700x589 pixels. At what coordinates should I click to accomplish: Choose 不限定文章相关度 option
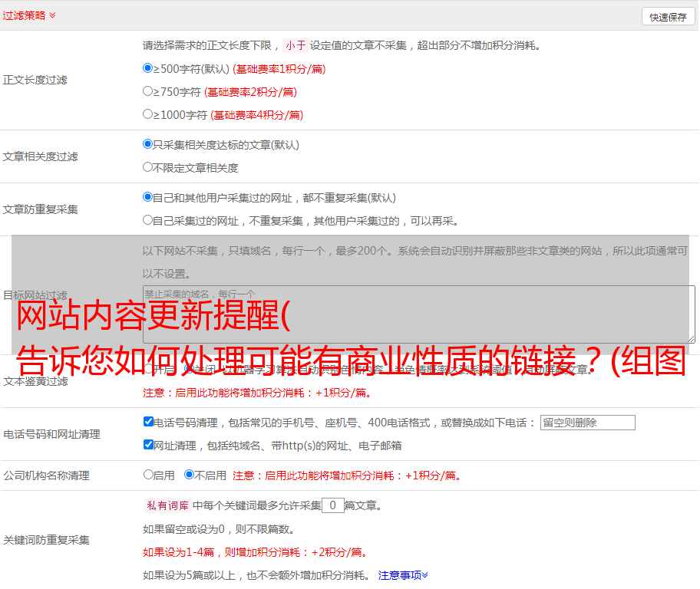point(147,167)
